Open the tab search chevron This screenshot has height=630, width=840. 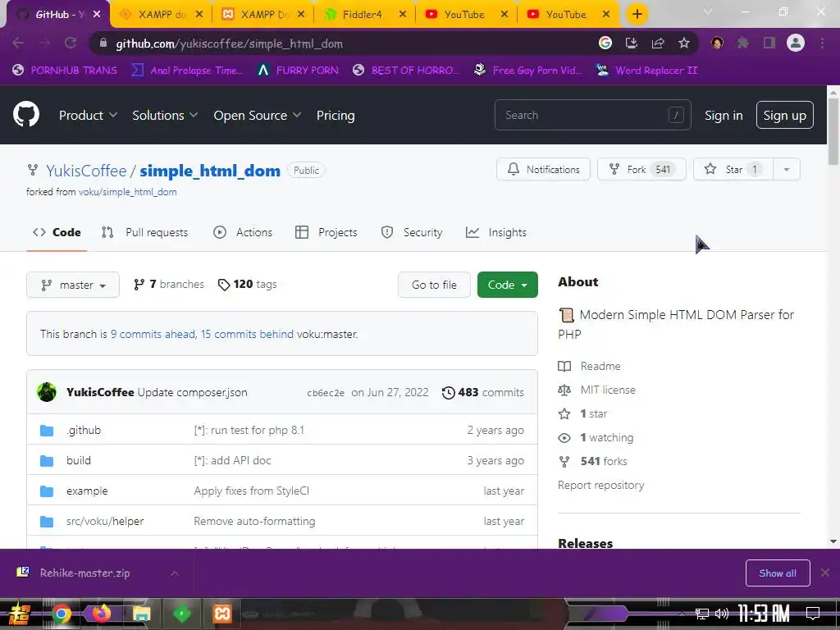click(708, 11)
